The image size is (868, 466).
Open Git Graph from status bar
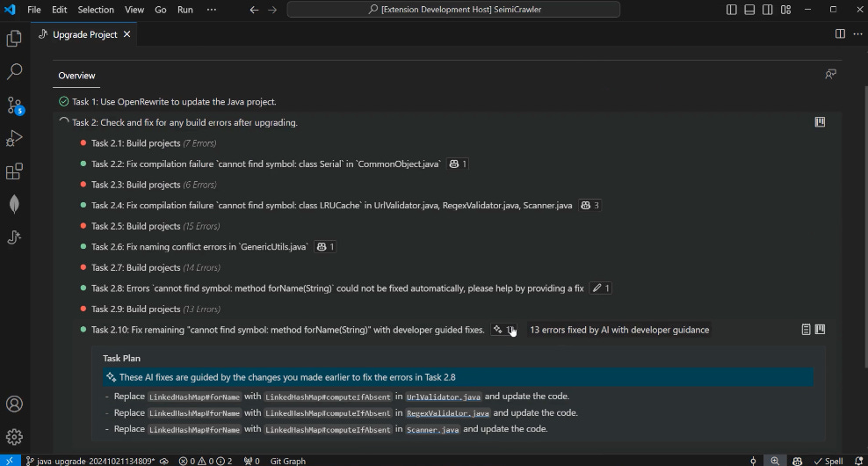288,461
